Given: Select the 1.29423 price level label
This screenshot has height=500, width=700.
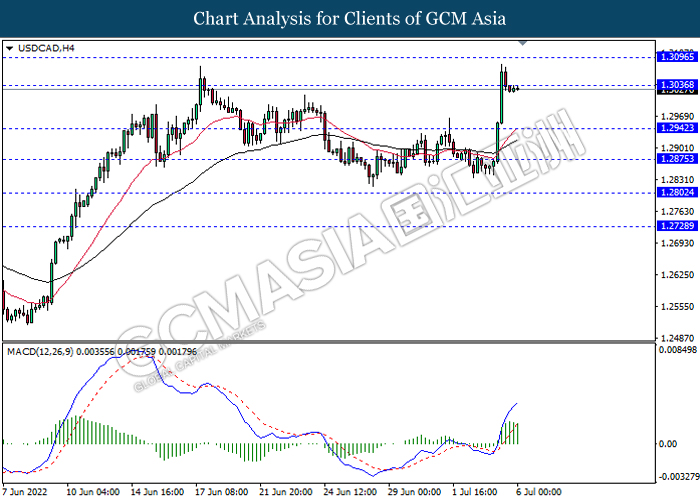Looking at the screenshot, I should point(677,128).
